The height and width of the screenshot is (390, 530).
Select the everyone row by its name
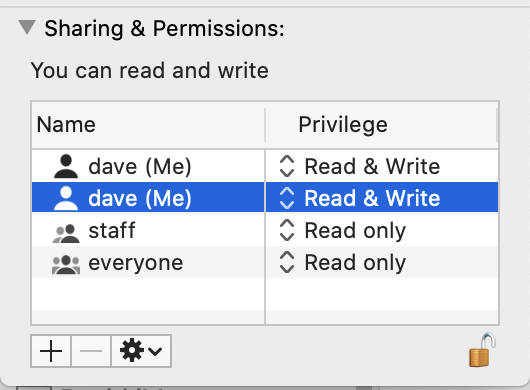[x=136, y=263]
